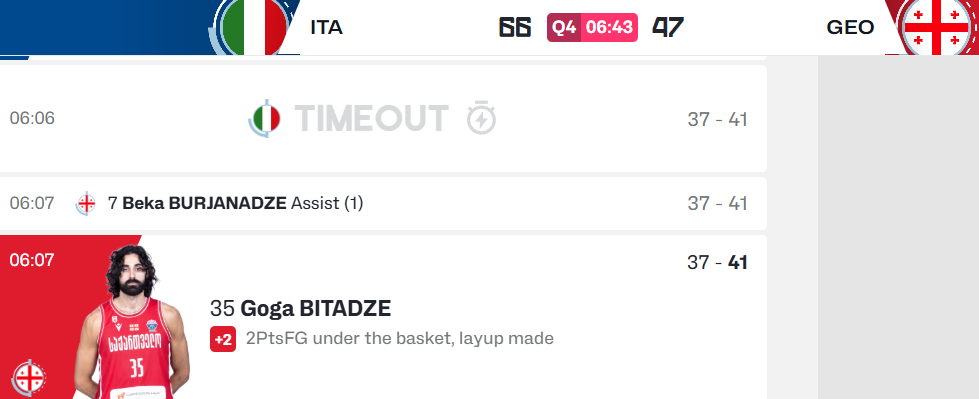The height and width of the screenshot is (399, 979).
Task: Click the Georgia flag in the header
Action: [937, 27]
